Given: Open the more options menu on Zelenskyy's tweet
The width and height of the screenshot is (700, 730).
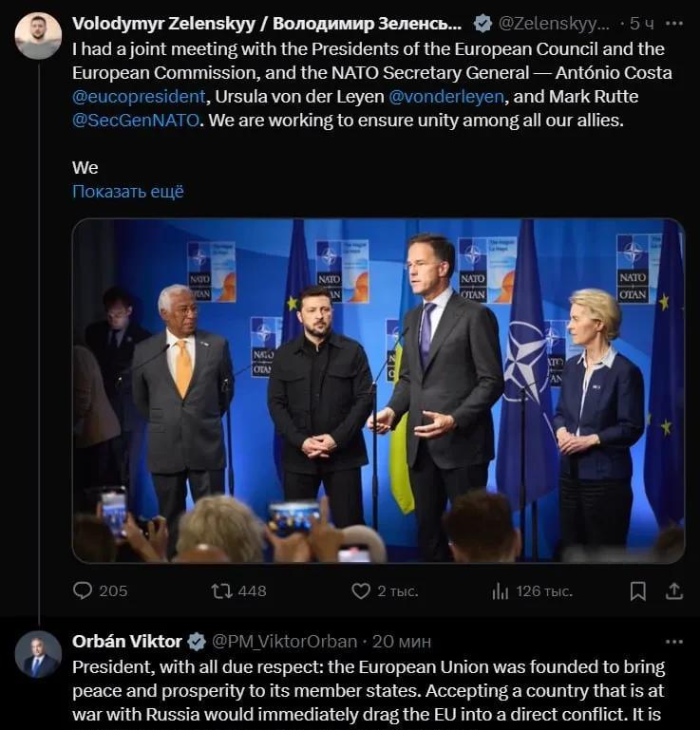Looking at the screenshot, I should pos(674,24).
